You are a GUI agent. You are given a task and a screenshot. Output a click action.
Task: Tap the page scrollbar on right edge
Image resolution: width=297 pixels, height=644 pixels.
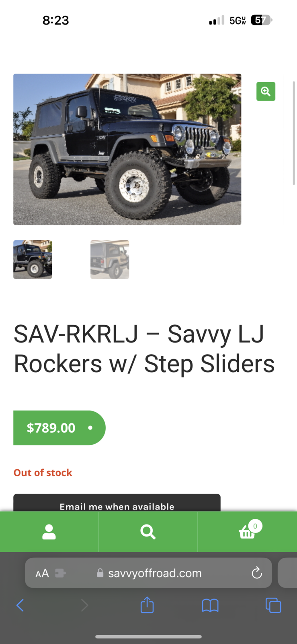coord(294,133)
